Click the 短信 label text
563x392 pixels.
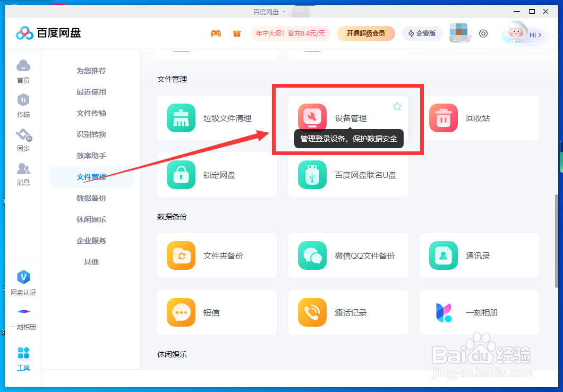211,313
